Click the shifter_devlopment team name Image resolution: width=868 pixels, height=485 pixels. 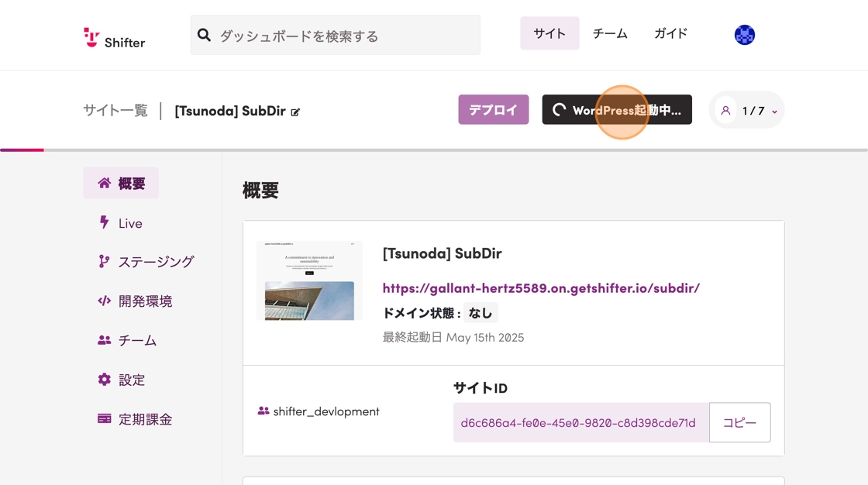[x=326, y=411]
